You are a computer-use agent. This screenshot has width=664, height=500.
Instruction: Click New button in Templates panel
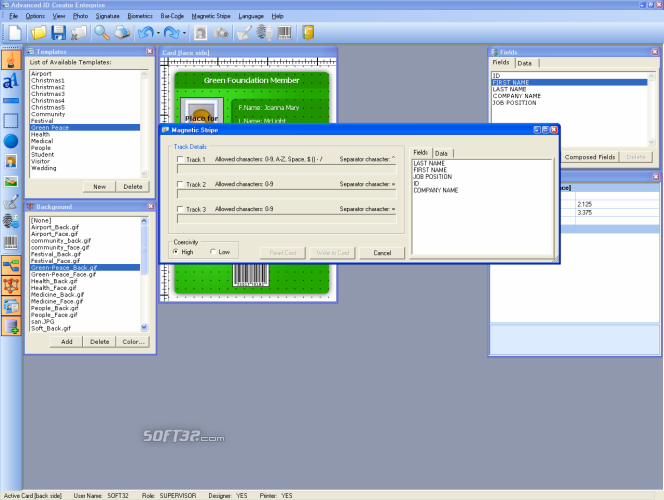pyautogui.click(x=100, y=187)
